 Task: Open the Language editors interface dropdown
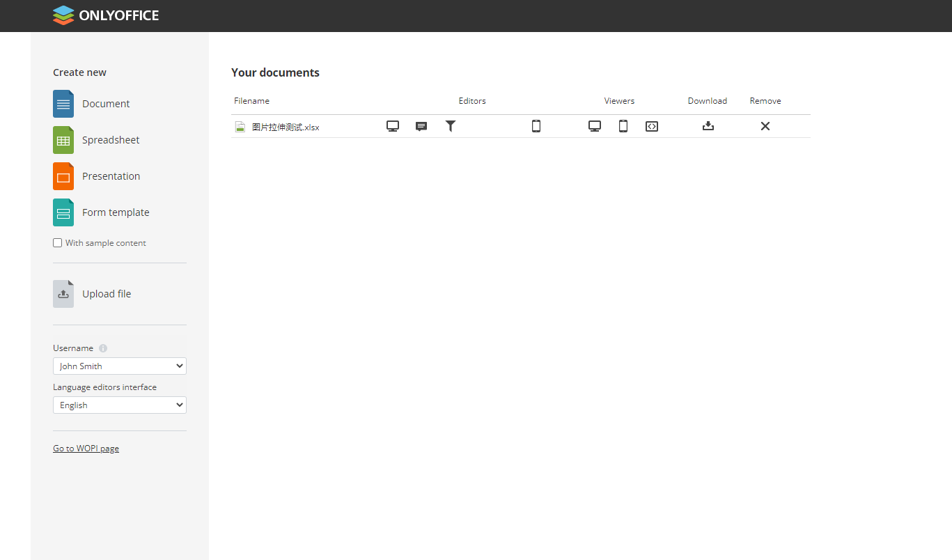click(119, 405)
